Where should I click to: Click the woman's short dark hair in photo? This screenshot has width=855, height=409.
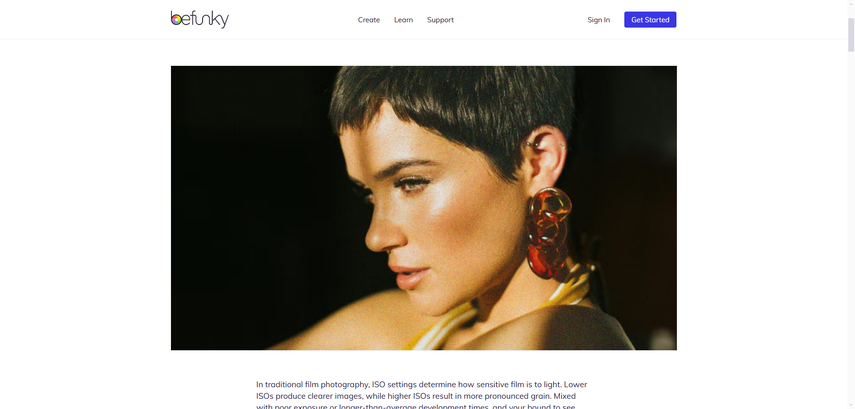[x=453, y=109]
